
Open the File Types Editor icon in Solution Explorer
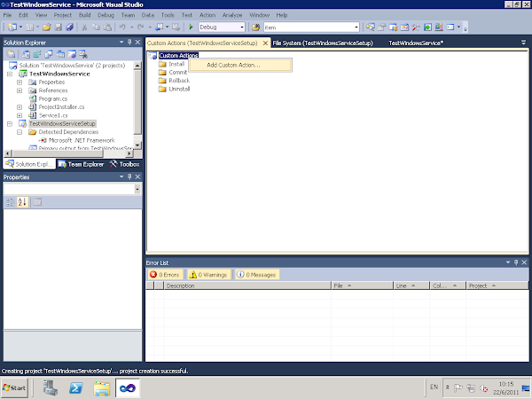[x=49, y=54]
